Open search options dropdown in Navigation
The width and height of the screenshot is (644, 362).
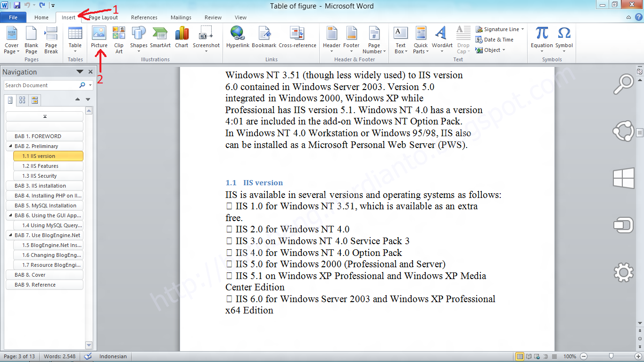click(90, 85)
